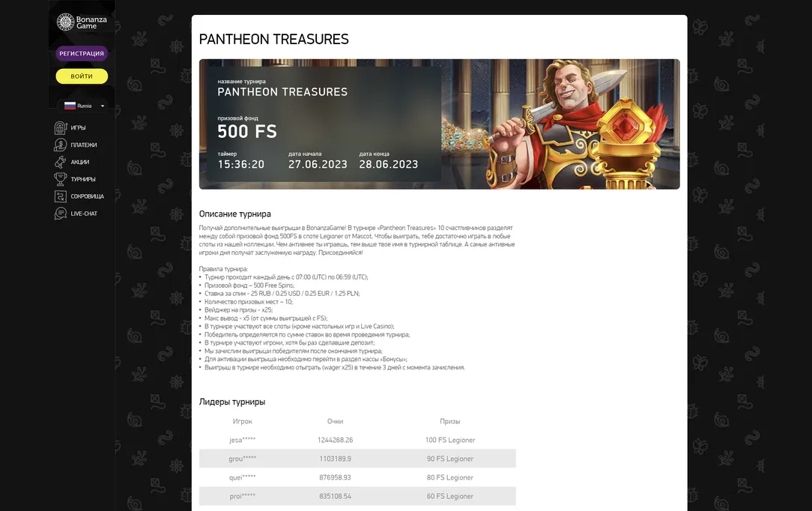Viewport: 812px width, 511px height.
Task: Click the tournament countdown timer
Action: point(241,164)
